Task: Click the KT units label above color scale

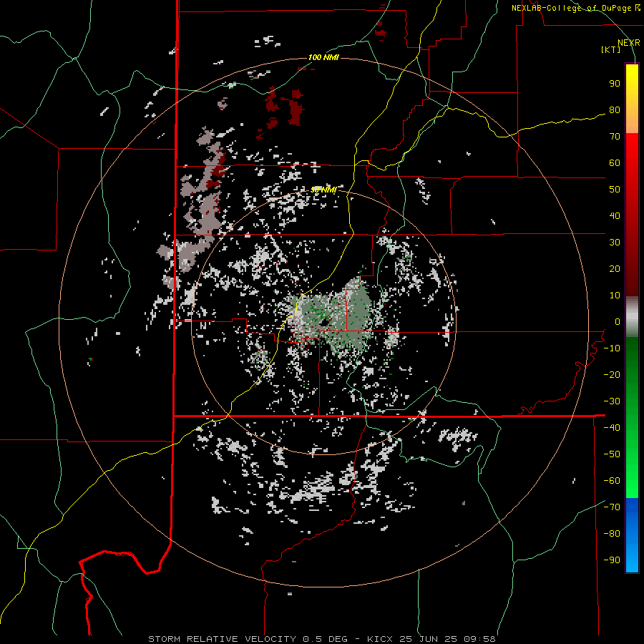Action: [611, 49]
